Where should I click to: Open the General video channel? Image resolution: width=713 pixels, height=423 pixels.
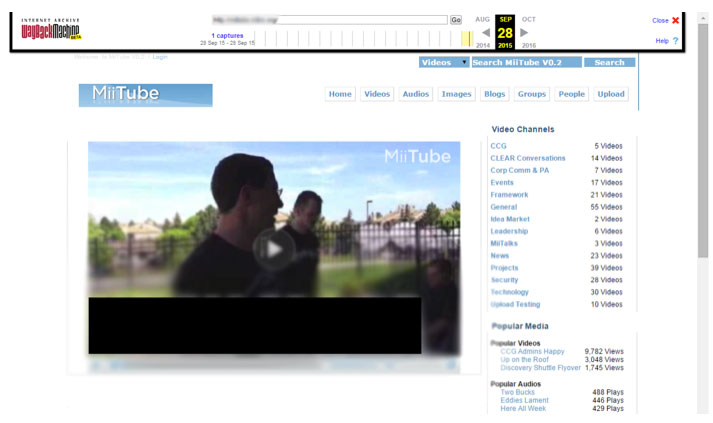click(504, 207)
